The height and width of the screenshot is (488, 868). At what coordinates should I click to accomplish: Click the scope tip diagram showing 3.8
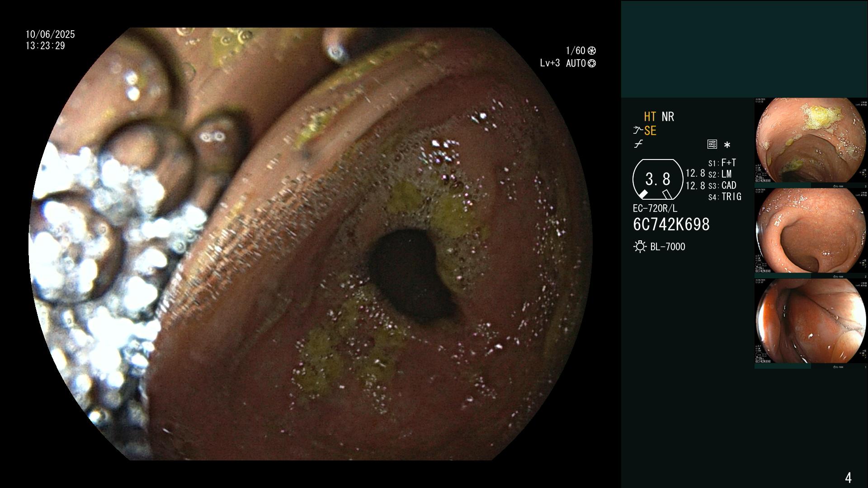tap(658, 180)
